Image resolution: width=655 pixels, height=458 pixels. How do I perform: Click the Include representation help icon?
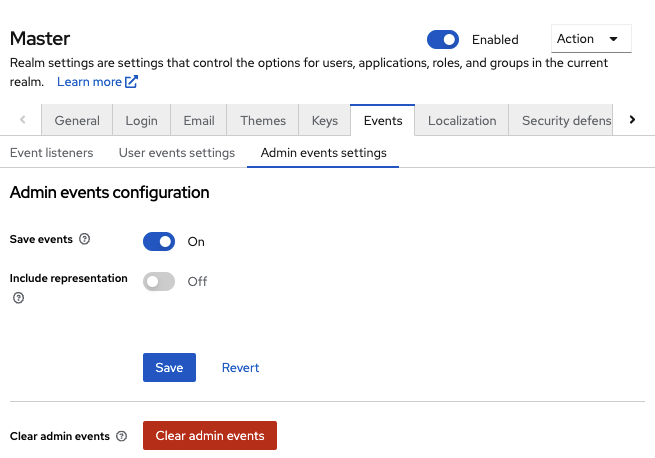[18, 298]
